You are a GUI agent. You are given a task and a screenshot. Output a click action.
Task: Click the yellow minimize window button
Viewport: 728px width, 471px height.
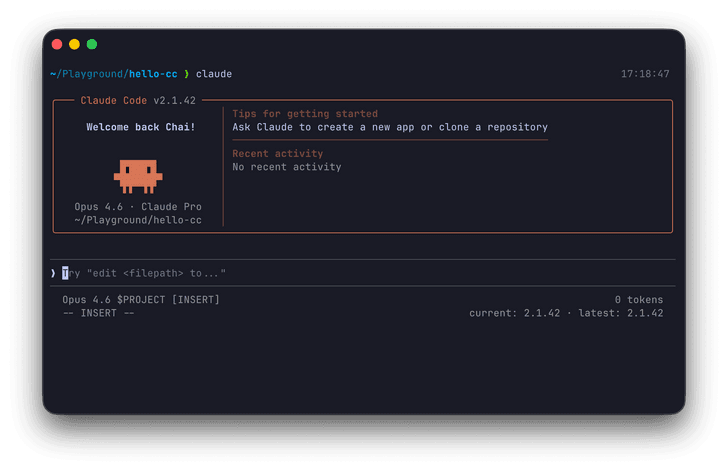click(x=74, y=44)
